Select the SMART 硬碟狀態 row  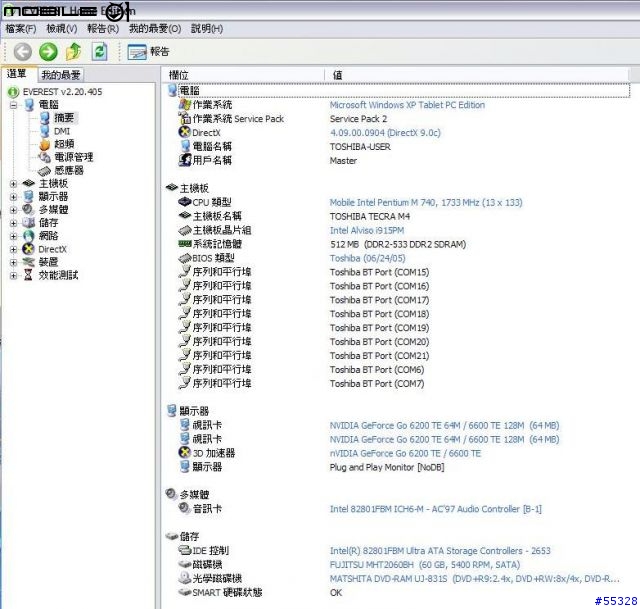coord(227,593)
